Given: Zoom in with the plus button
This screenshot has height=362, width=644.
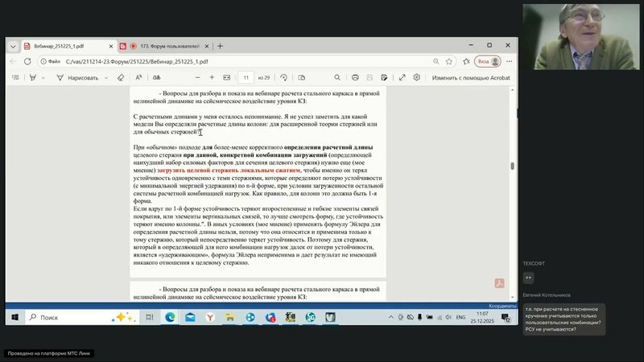Looking at the screenshot, I should tap(212, 77).
